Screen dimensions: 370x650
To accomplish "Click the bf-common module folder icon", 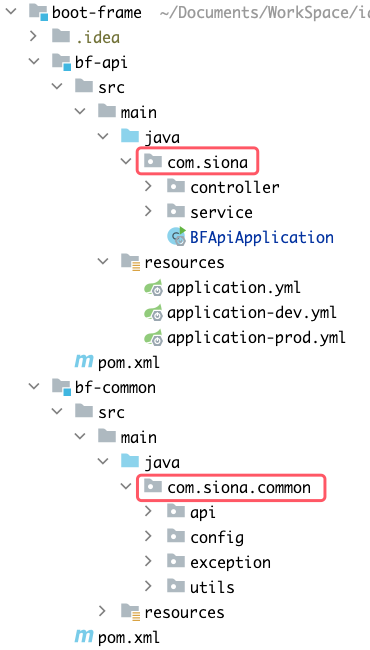I will click(62, 387).
